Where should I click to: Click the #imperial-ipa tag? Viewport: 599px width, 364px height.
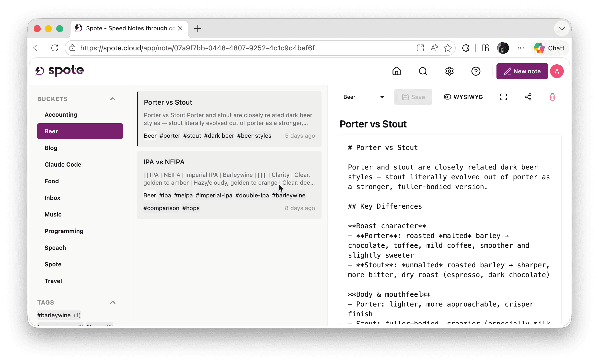coord(214,195)
